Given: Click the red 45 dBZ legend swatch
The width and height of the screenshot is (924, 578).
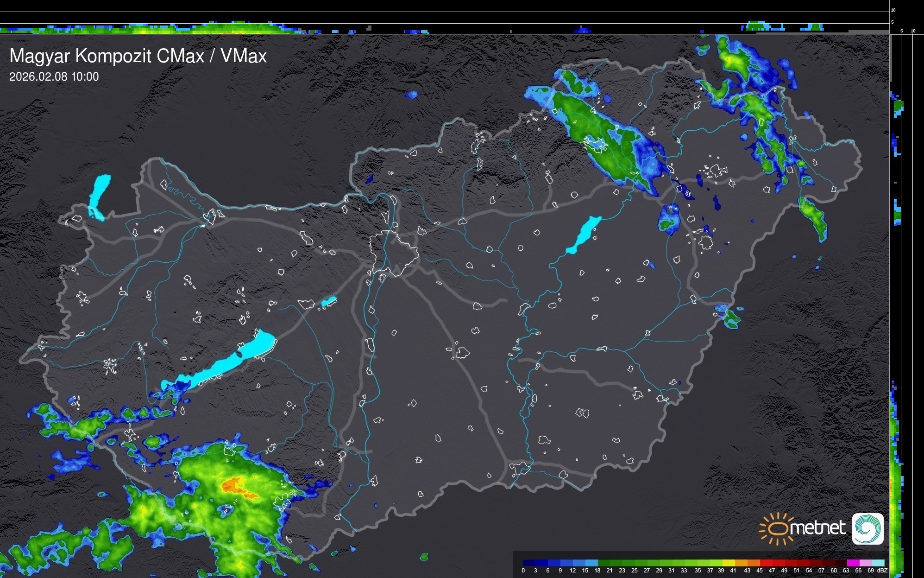Looking at the screenshot, I should [766, 563].
